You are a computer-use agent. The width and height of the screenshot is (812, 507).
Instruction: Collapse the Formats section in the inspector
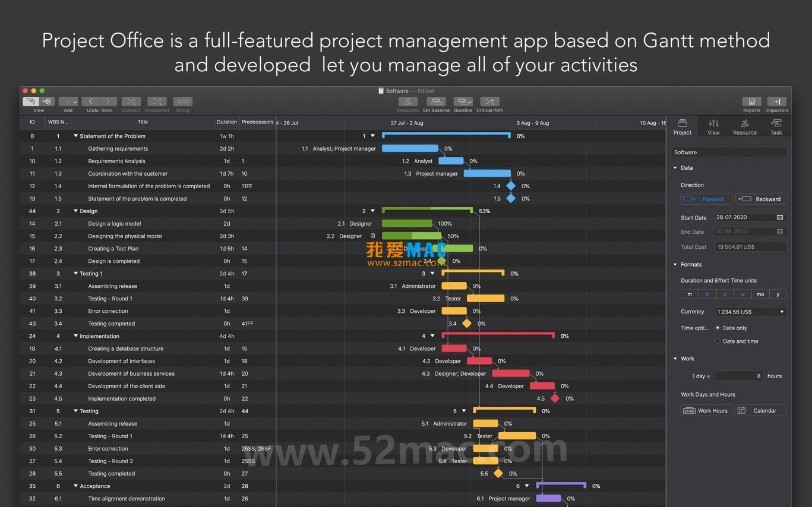click(x=675, y=264)
